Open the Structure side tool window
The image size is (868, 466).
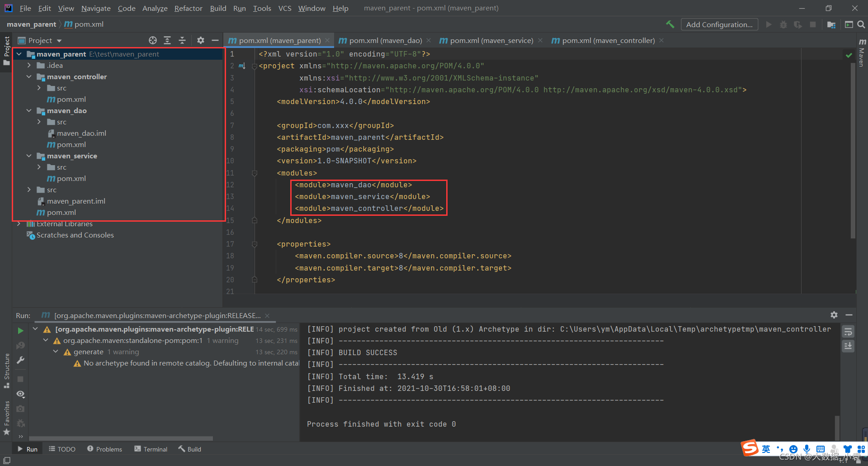point(7,371)
